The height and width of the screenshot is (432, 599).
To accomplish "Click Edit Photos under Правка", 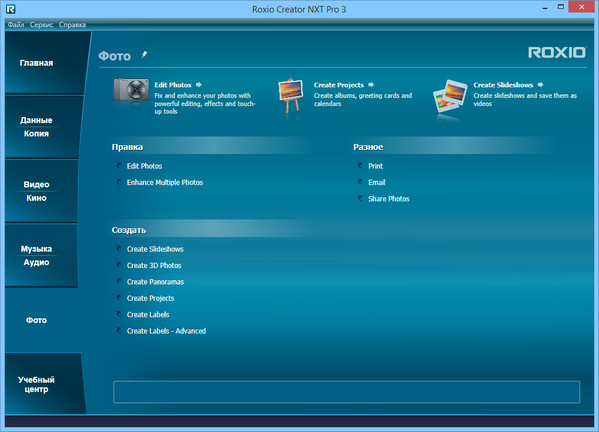I will pos(144,166).
